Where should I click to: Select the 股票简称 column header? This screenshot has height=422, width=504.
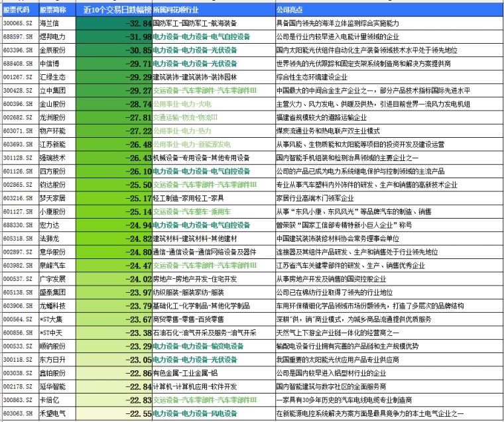point(57,10)
